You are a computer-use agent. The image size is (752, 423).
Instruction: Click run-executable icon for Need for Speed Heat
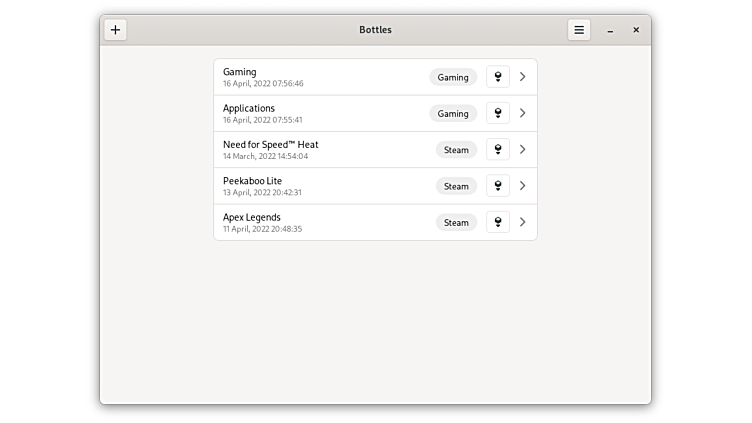click(498, 150)
